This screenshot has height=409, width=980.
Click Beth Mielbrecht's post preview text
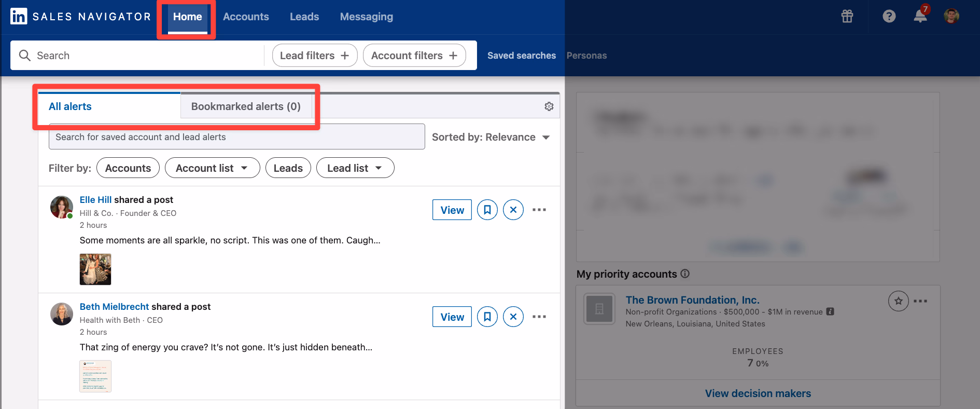226,347
